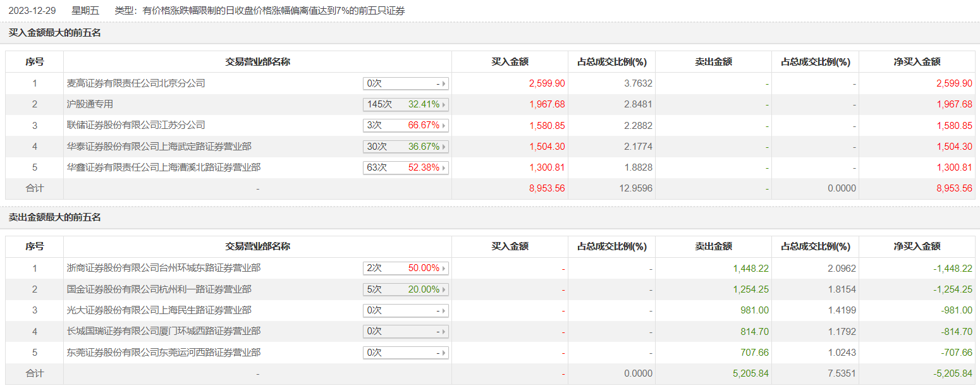The image size is (980, 388).
Task: Select the ratio value 1.0243
Action: (x=840, y=353)
